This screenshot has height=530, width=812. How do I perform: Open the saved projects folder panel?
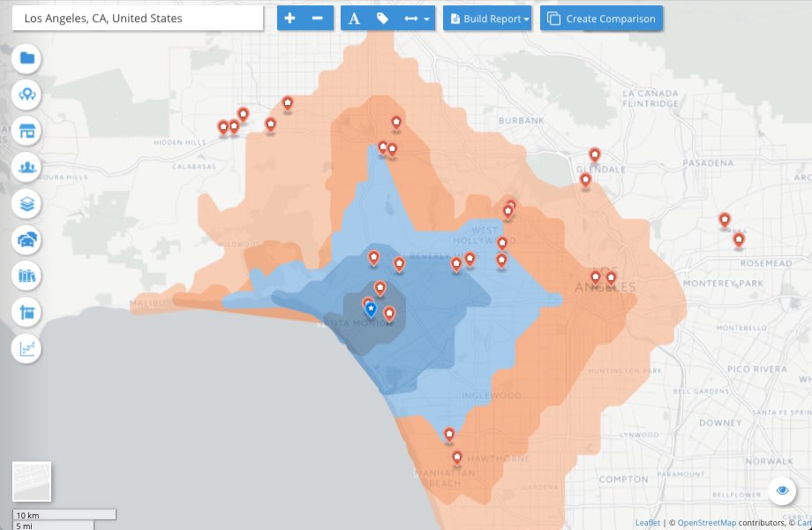26,58
